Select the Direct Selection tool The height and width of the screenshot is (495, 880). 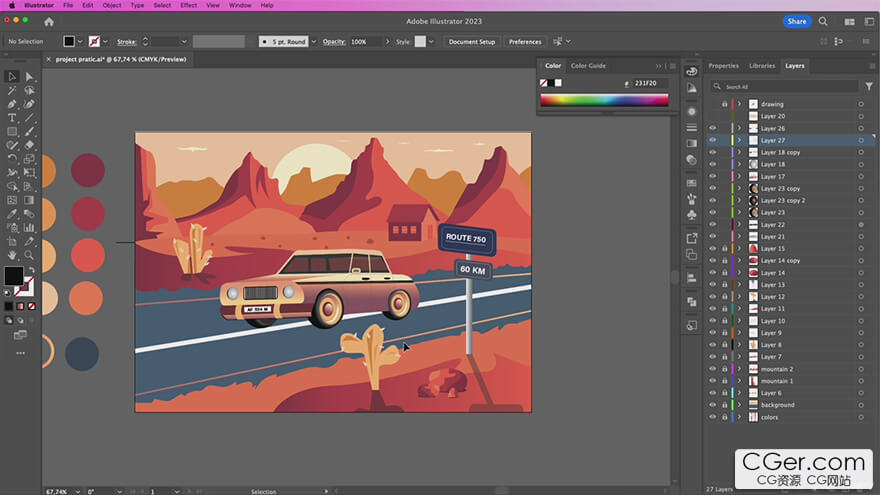click(29, 76)
